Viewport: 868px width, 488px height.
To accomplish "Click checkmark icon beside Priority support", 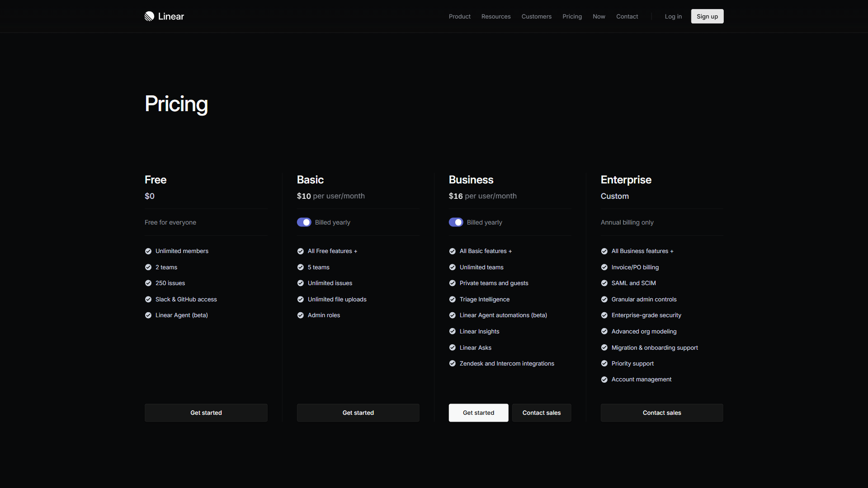I will 604,364.
